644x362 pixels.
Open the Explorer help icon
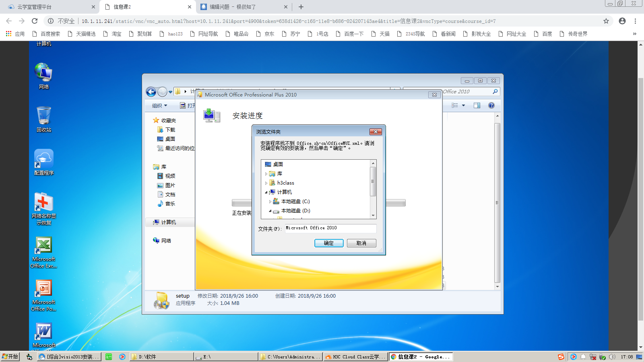point(491,105)
